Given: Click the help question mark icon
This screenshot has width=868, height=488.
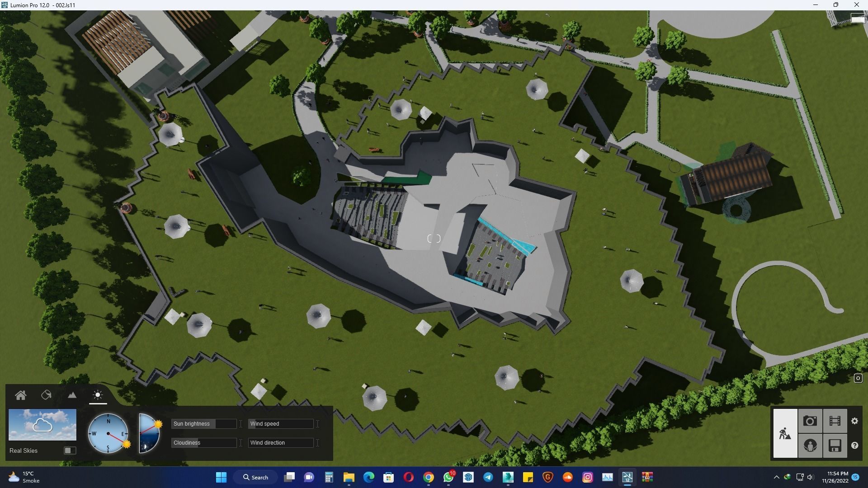Looking at the screenshot, I should [x=854, y=446].
